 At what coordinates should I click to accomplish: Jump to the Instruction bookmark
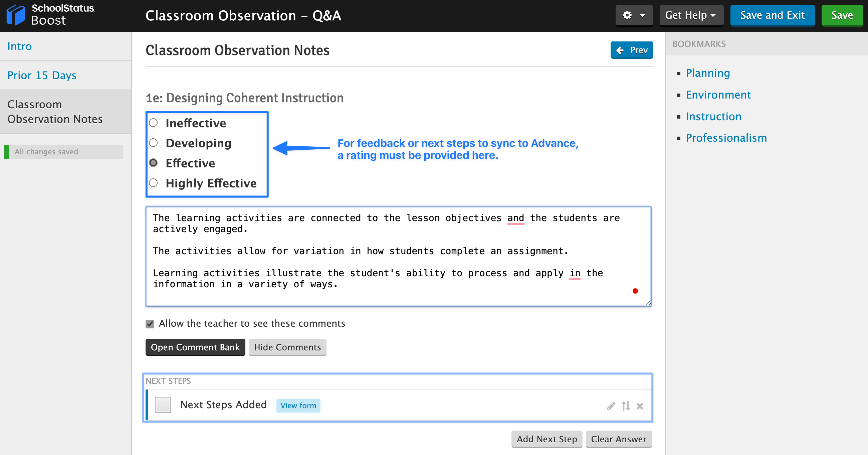tap(714, 116)
